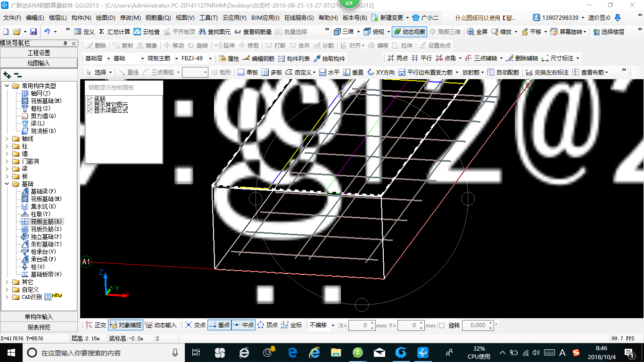Switch to 全屏 full screen
The width and height of the screenshot is (644, 362).
(x=478, y=32)
